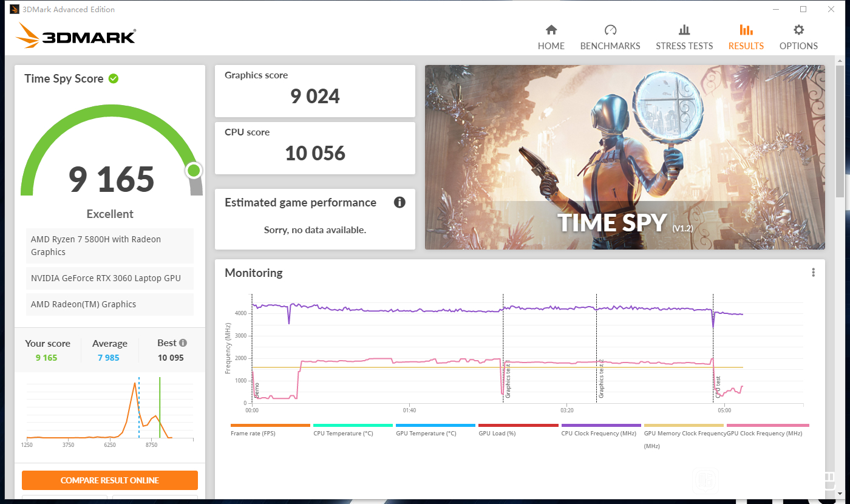
Task: Click COMPARE RESULT ONLINE button
Action: (x=110, y=480)
